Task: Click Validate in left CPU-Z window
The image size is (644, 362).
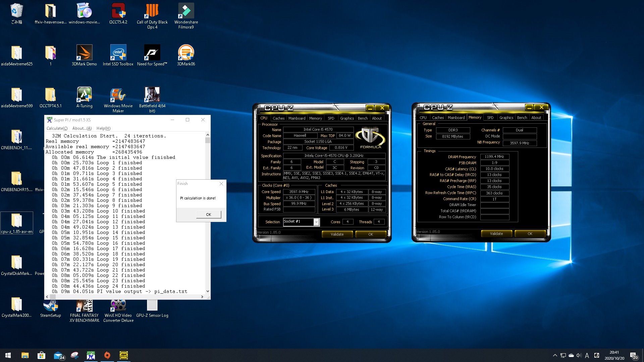Action: point(337,234)
